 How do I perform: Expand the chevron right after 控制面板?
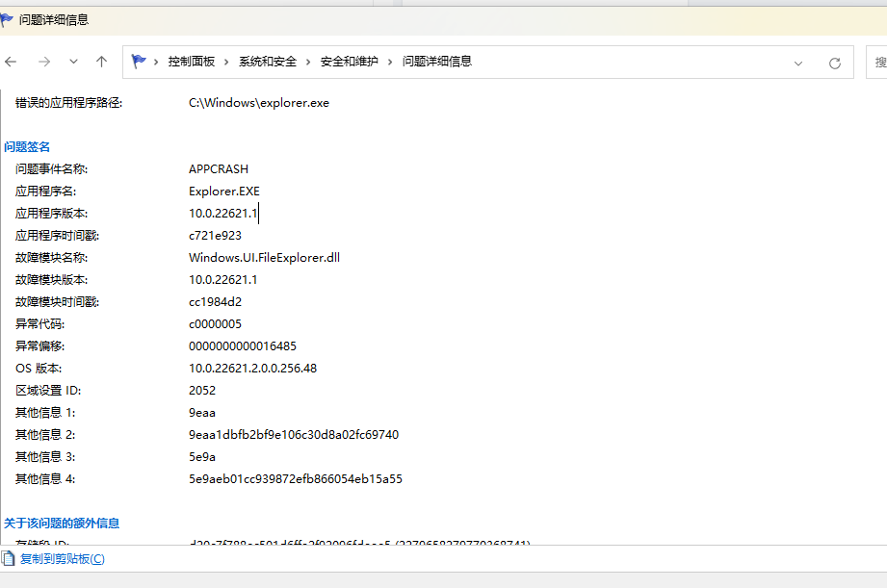[227, 62]
